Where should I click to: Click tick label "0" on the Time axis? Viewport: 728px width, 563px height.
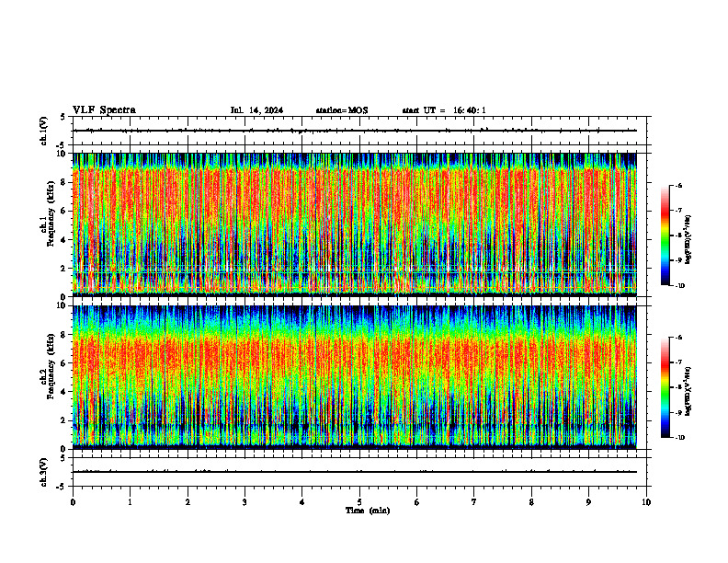pyautogui.click(x=73, y=502)
